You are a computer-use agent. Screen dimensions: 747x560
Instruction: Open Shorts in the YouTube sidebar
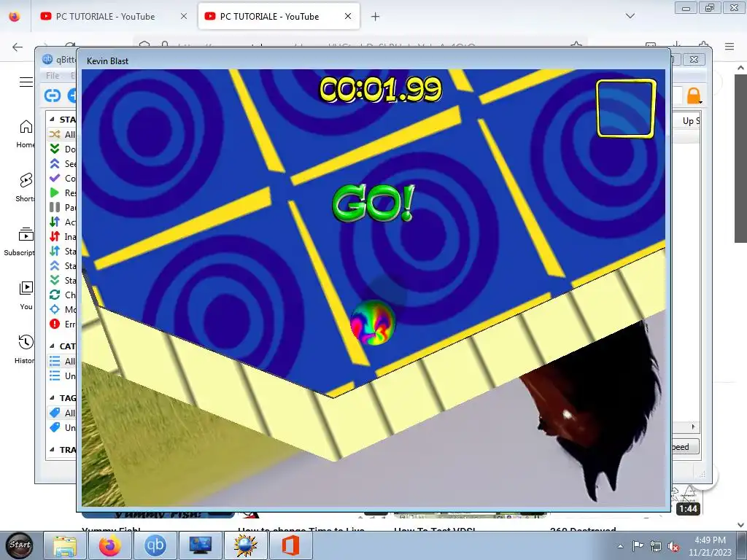[x=25, y=187]
